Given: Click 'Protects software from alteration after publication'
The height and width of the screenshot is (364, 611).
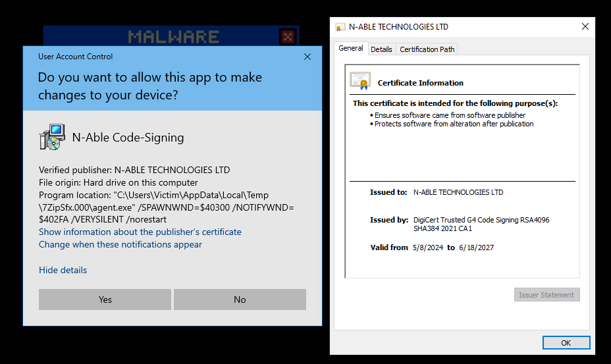Looking at the screenshot, I should coord(454,124).
